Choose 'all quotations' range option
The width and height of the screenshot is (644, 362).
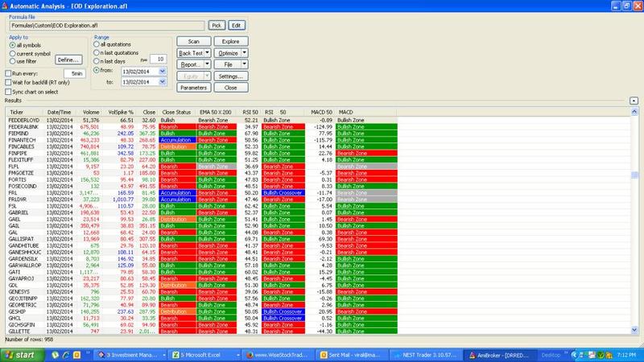pyautogui.click(x=97, y=44)
